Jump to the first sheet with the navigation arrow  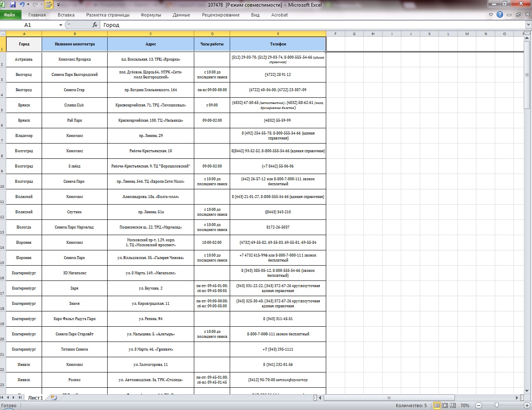click(2, 398)
